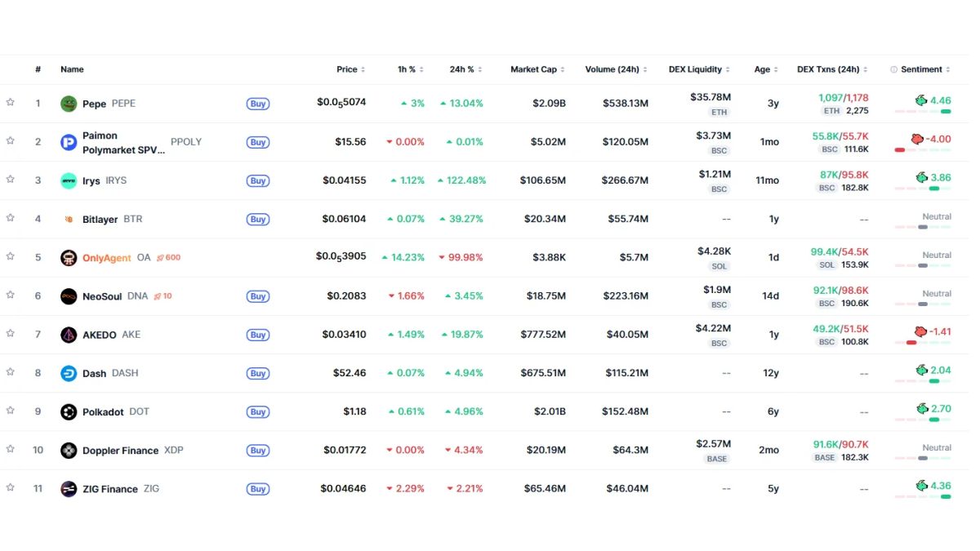Click the Polkadot coin logo

(x=69, y=412)
